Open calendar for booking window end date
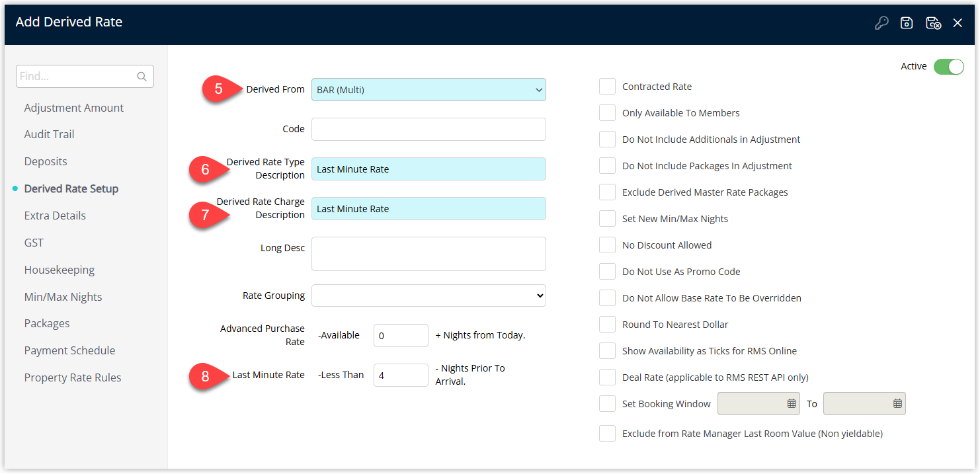Screen dimensions: 980x474 [897, 403]
